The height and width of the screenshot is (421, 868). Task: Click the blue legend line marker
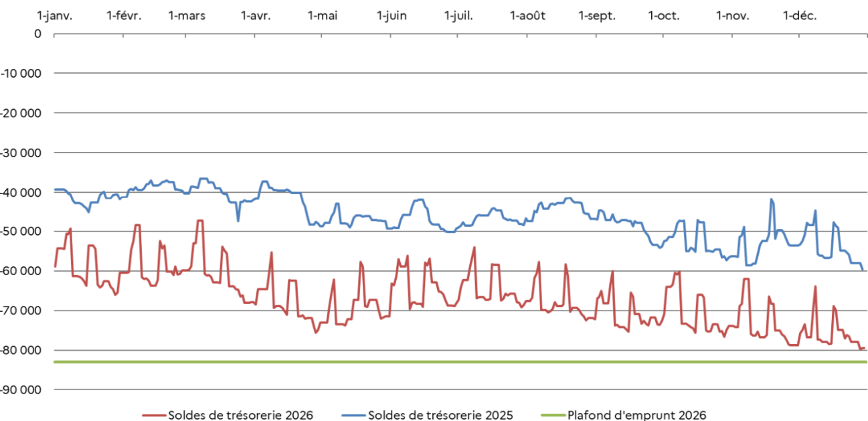pyautogui.click(x=353, y=415)
